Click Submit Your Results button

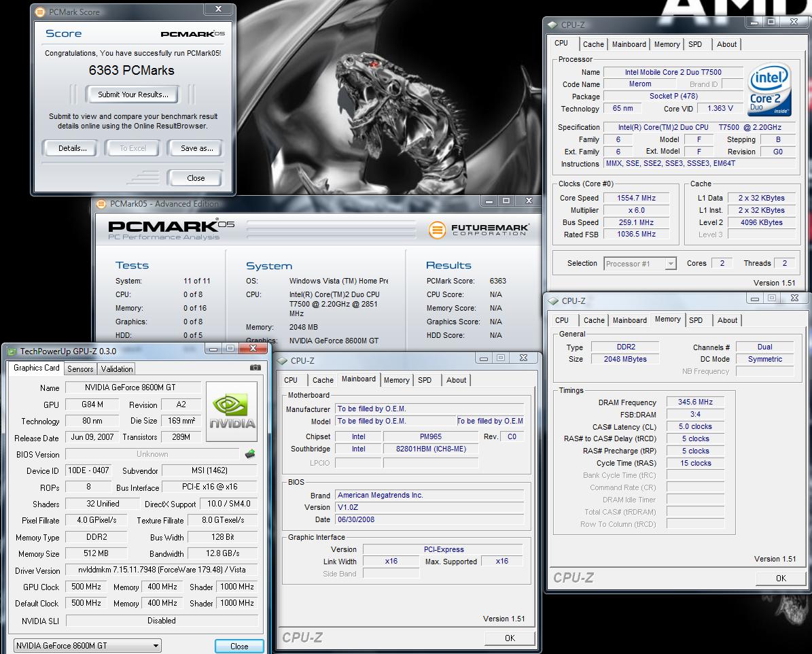tap(133, 94)
